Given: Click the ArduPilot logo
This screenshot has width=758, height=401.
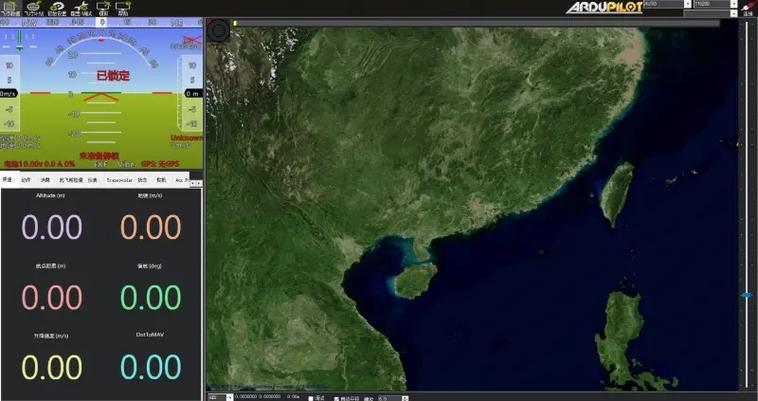Looking at the screenshot, I should (603, 8).
